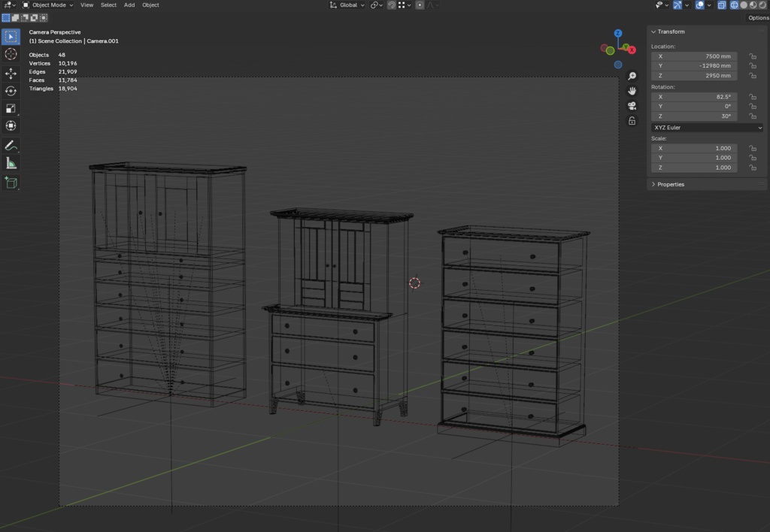
Task: Open the overlays options dropdown arrow
Action: pos(709,5)
